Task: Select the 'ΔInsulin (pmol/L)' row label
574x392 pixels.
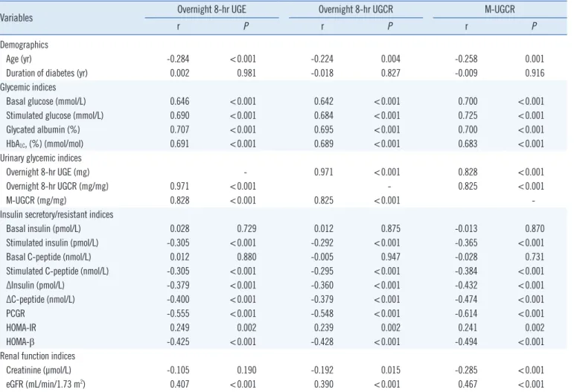Action: (x=35, y=286)
